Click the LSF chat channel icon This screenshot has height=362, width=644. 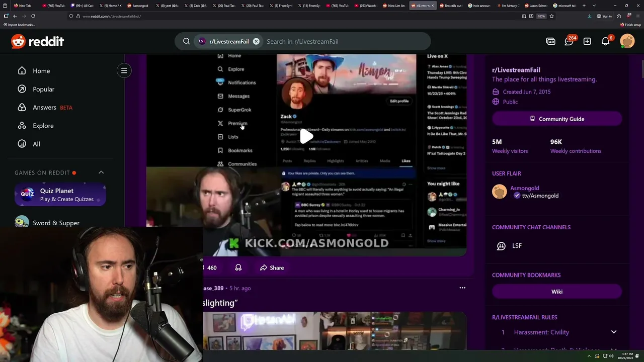pos(501,246)
